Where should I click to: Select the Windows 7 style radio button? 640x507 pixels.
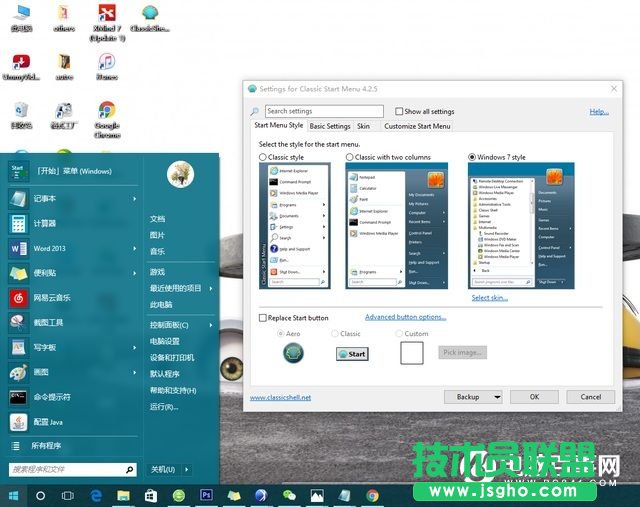472,157
